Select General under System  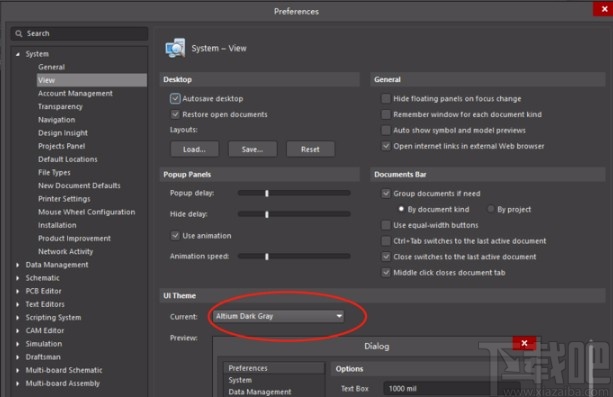point(52,67)
